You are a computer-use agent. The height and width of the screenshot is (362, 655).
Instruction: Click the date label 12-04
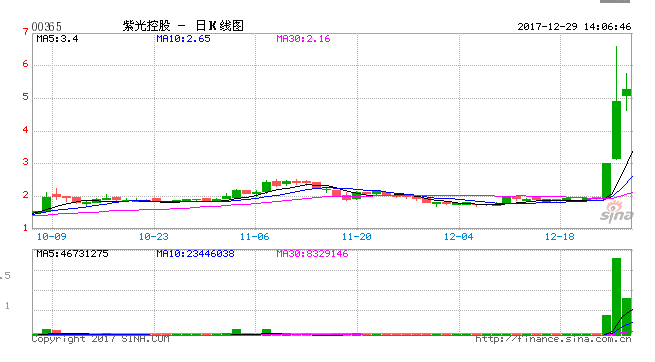(458, 237)
